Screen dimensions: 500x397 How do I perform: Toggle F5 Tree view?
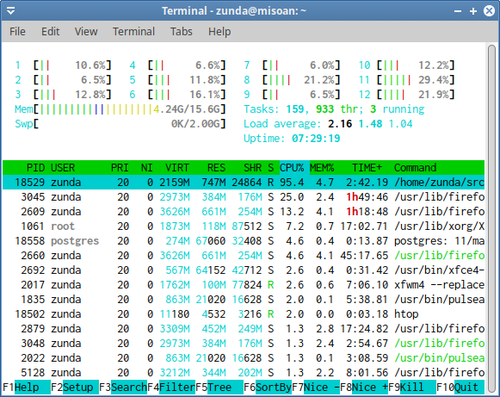(219, 387)
